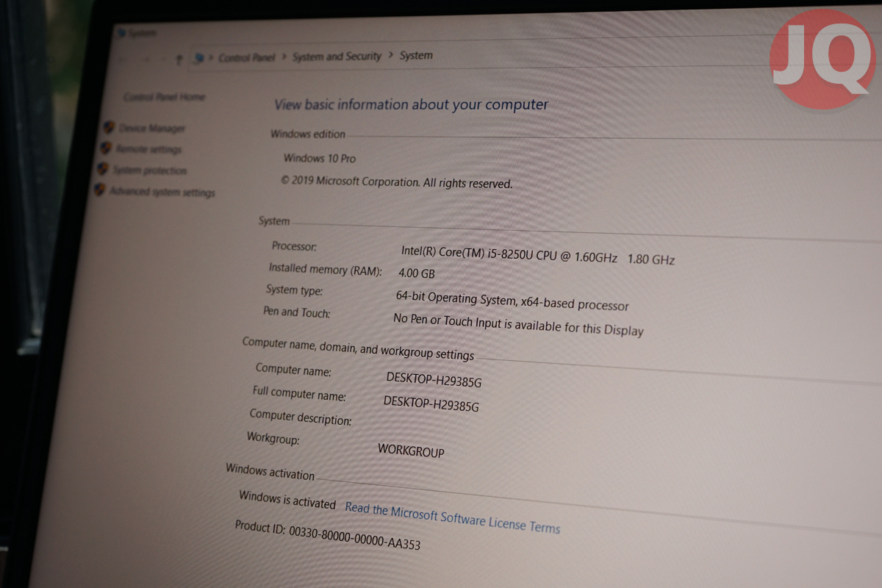This screenshot has width=882, height=588.
Task: Click the Windows 10 Pro edition text
Action: [320, 158]
